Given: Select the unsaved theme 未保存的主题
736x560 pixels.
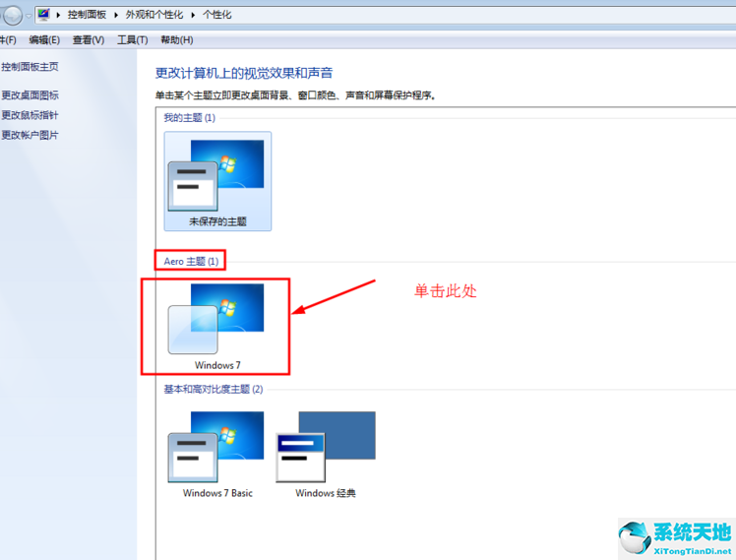Looking at the screenshot, I should click(x=217, y=181).
